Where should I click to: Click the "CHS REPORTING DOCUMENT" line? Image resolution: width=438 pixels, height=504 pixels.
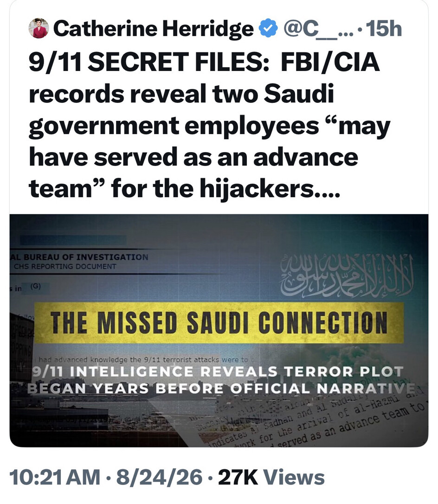[65, 267]
